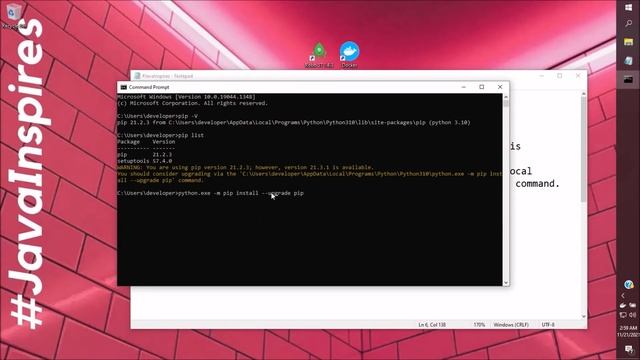Open taskbar Search magnifier icon
Viewport: 640px width, 360px height.
coord(629,24)
